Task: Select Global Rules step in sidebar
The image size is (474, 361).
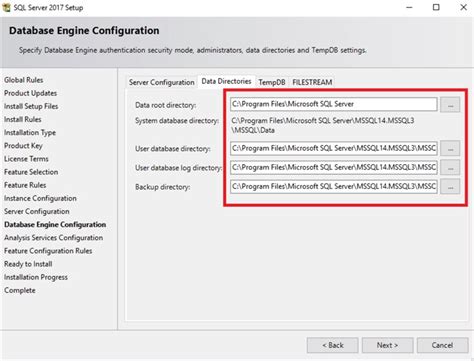Action: click(x=24, y=80)
